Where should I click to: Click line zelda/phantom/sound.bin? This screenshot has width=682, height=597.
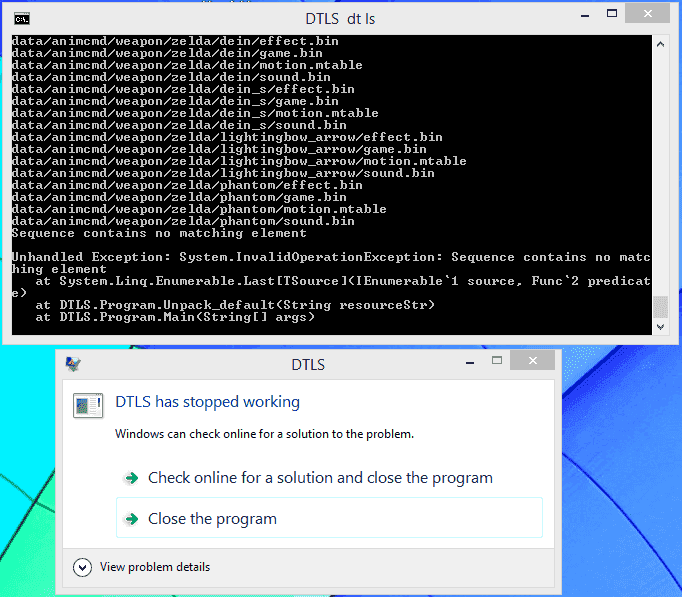[x=183, y=221]
